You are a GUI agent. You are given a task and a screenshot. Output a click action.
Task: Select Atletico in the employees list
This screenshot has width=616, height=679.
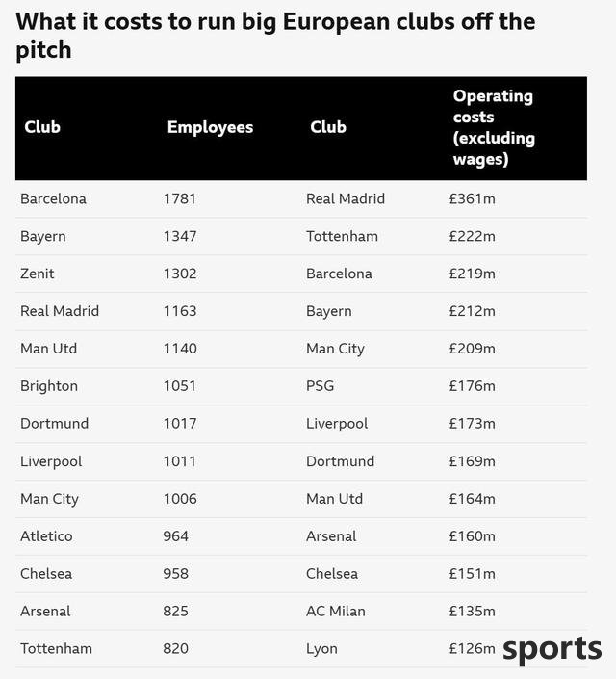click(46, 536)
